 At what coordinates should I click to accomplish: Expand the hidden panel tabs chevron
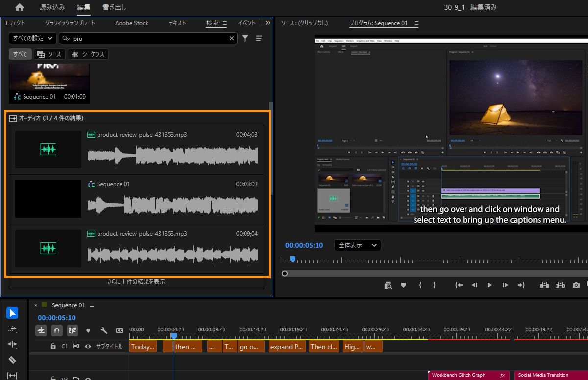pyautogui.click(x=268, y=23)
